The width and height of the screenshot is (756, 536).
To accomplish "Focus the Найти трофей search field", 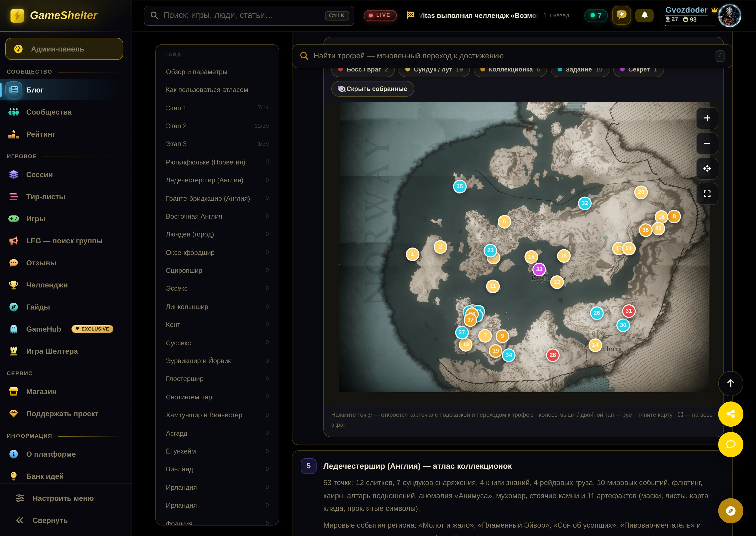I will point(512,56).
